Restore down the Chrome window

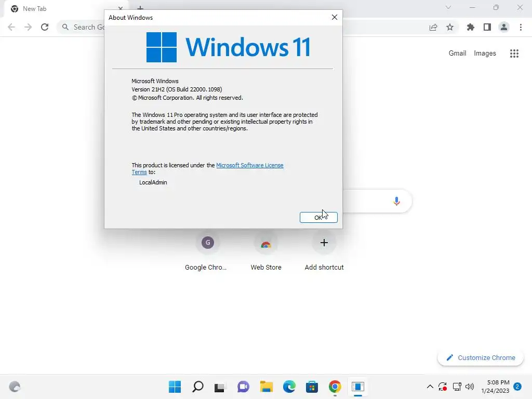coord(496,7)
